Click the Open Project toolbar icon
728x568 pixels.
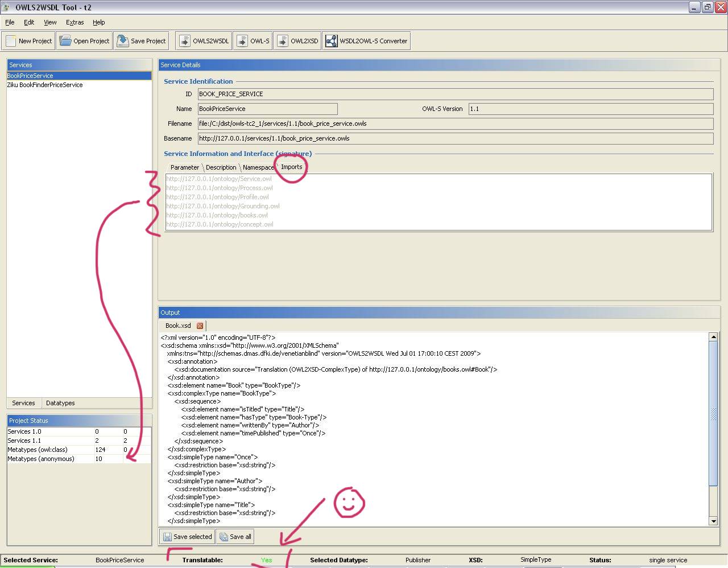64,40
